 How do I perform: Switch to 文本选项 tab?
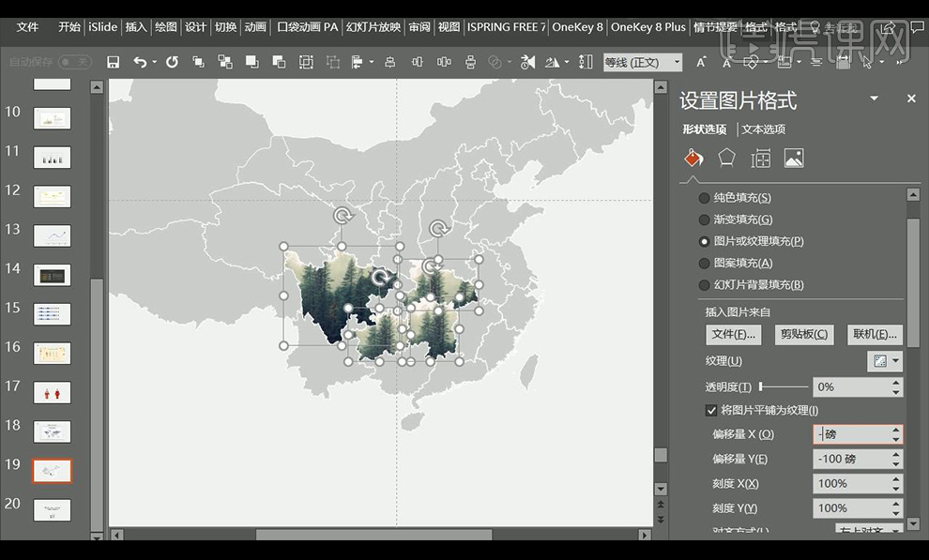763,129
